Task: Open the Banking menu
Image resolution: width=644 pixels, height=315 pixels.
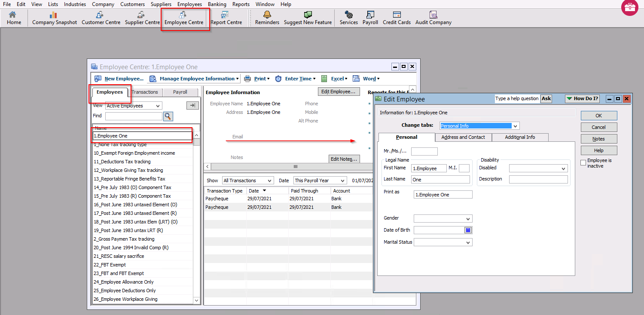Action: (217, 4)
